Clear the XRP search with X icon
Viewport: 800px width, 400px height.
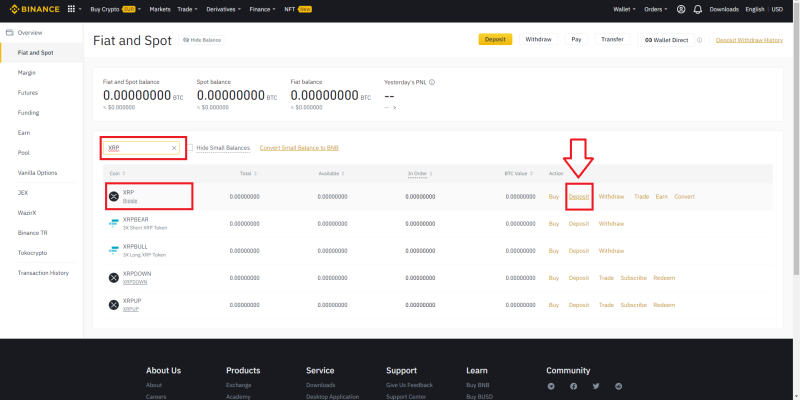(174, 148)
